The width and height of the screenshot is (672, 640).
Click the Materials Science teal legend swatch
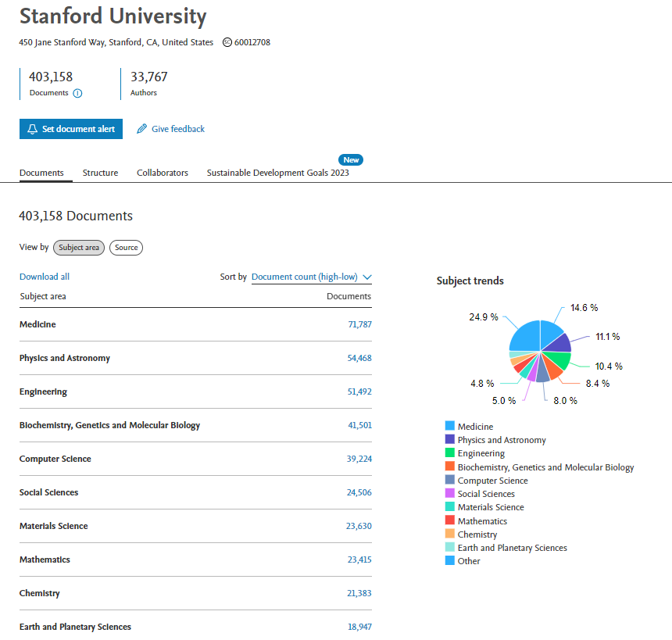(449, 506)
